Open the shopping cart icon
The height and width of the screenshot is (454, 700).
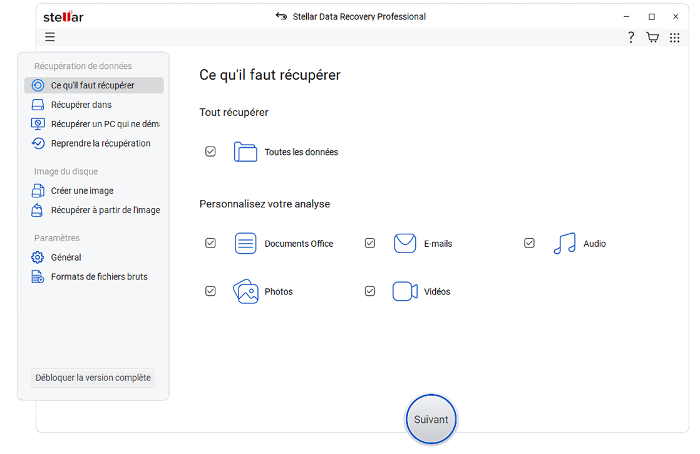pyautogui.click(x=653, y=37)
